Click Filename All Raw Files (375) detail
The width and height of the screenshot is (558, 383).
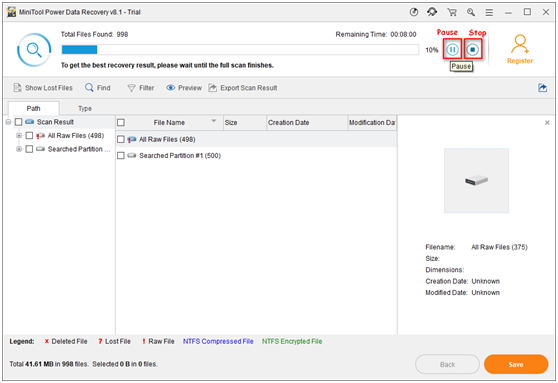click(499, 247)
